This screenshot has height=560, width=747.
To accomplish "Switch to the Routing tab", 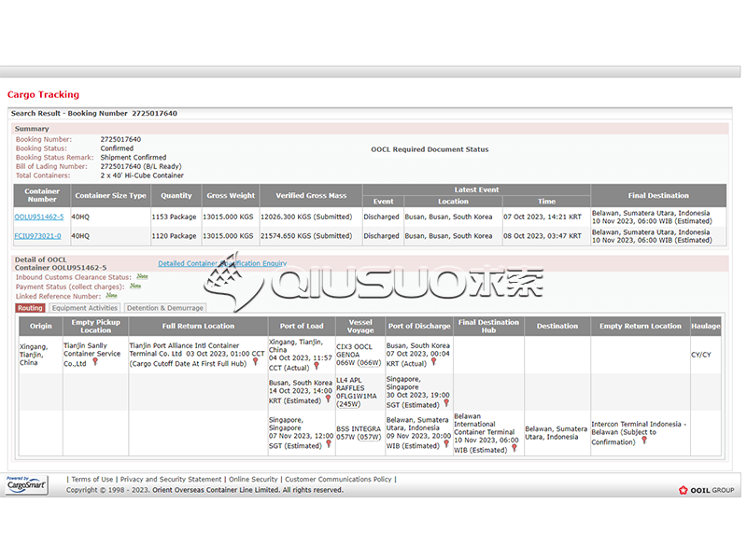I will pyautogui.click(x=30, y=308).
